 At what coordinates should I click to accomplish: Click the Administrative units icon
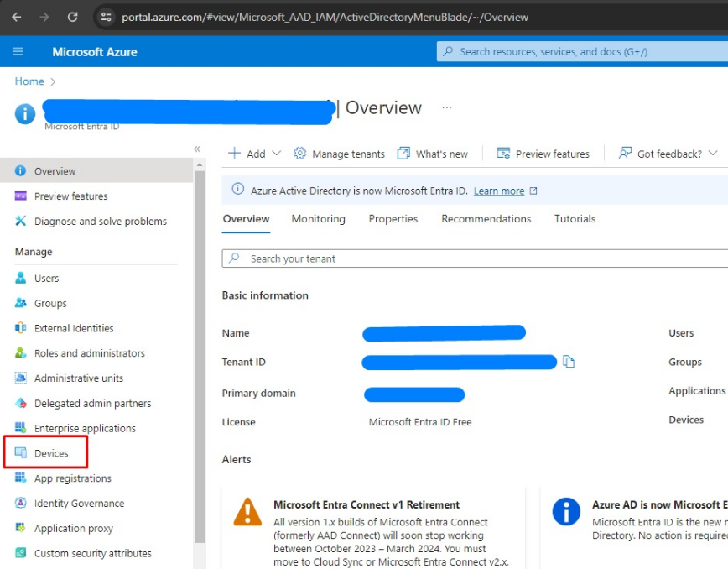[x=20, y=378]
